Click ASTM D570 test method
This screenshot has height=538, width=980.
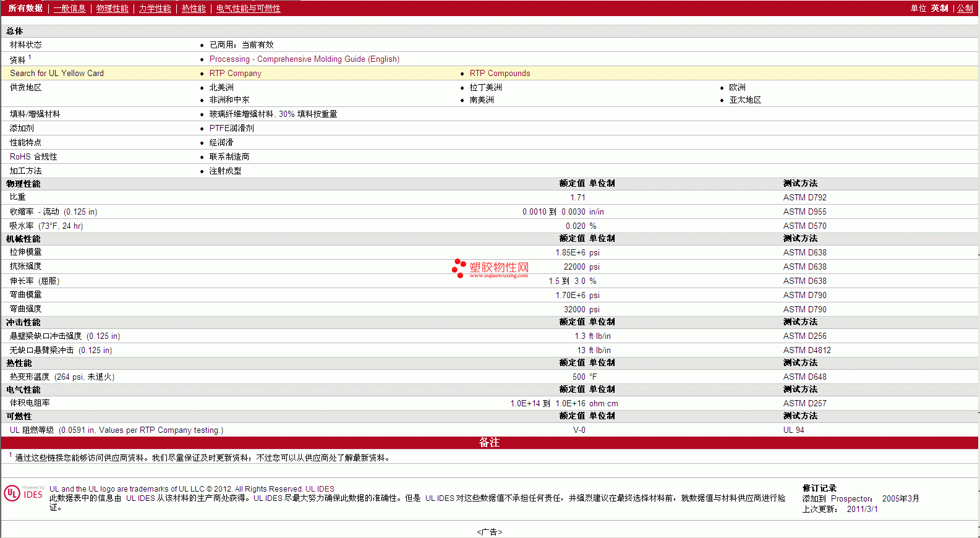(804, 226)
